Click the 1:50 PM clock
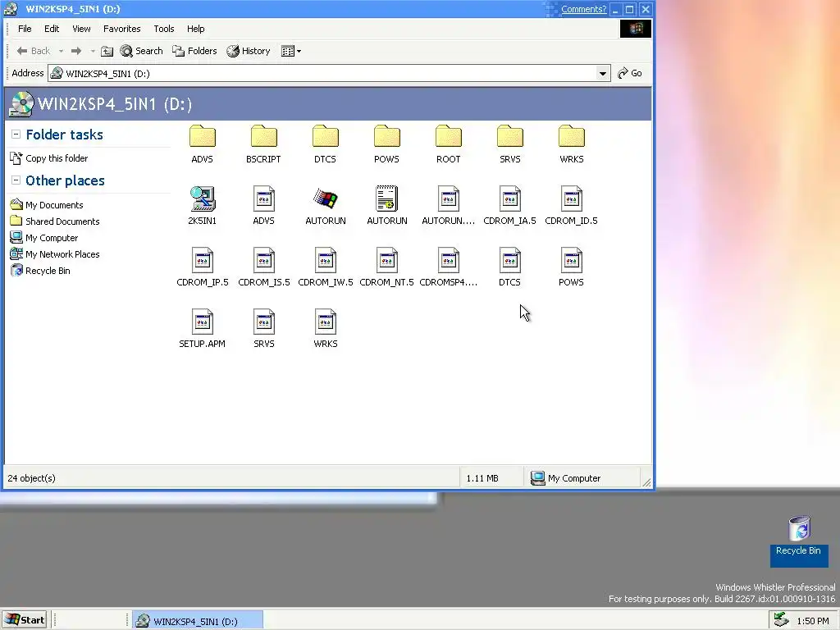 pyautogui.click(x=813, y=621)
